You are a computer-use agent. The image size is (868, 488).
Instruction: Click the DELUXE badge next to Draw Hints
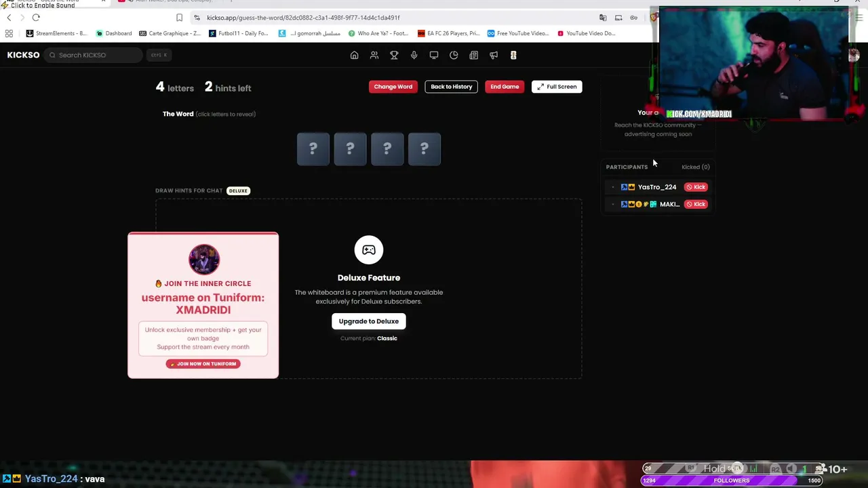pyautogui.click(x=238, y=190)
